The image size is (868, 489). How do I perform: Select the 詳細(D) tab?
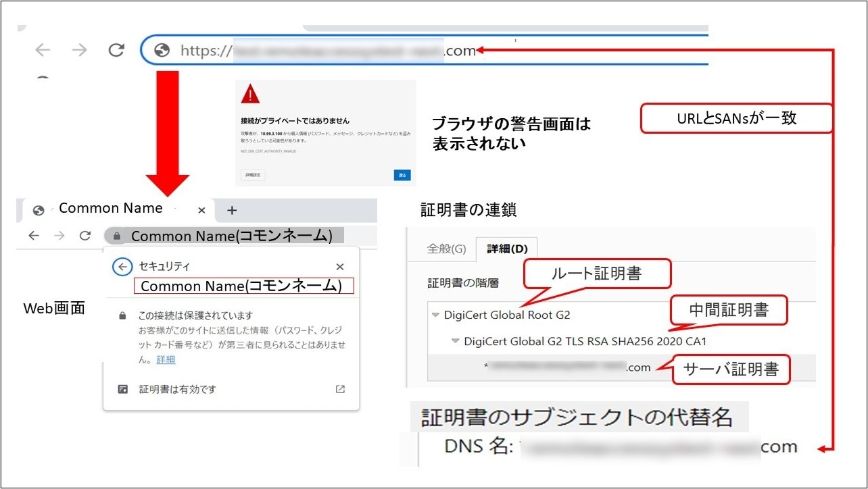507,249
